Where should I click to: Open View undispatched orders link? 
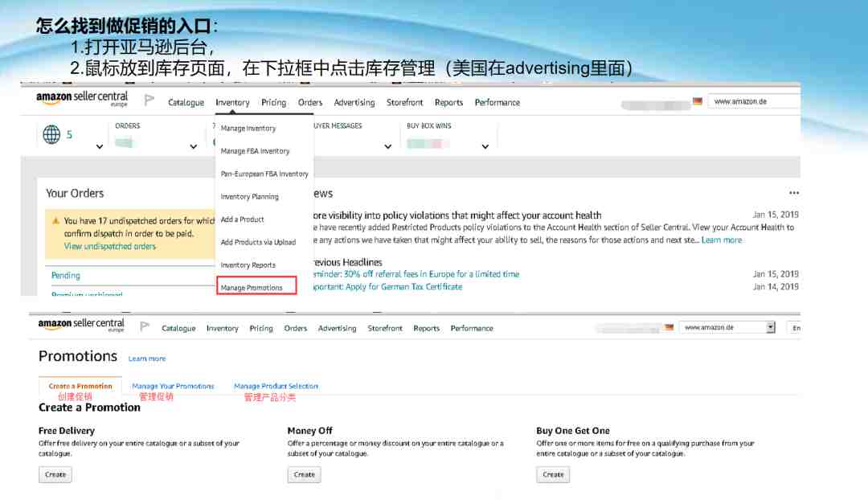coord(109,247)
